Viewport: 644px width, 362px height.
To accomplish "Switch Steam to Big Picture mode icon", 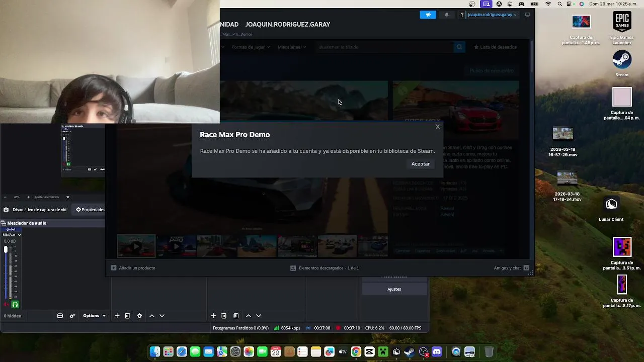I will [x=527, y=15].
